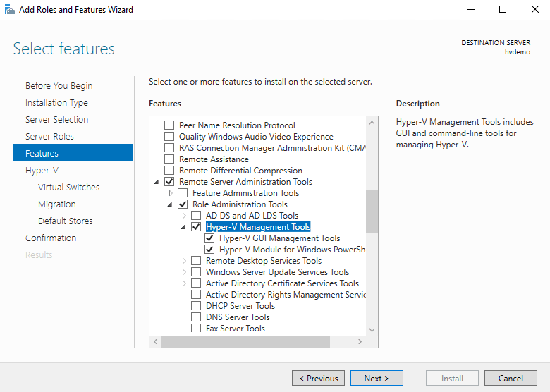Click the Previous button
Image resolution: width=550 pixels, height=392 pixels.
[318, 378]
